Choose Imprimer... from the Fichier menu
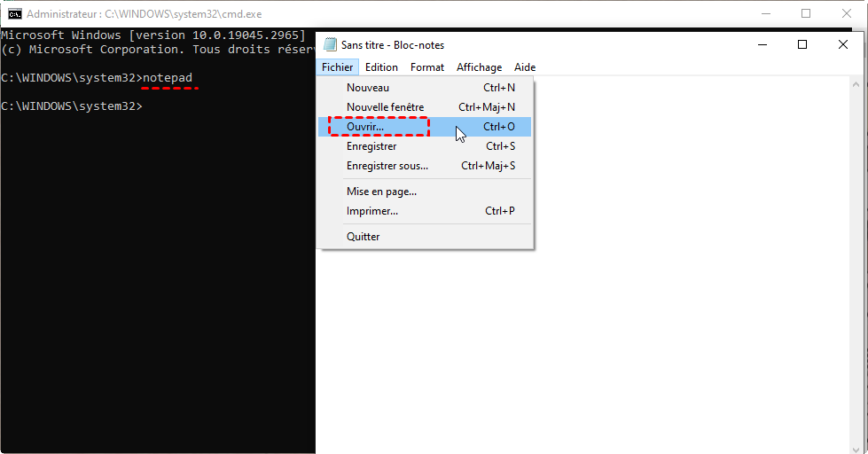The image size is (868, 454). [425, 211]
